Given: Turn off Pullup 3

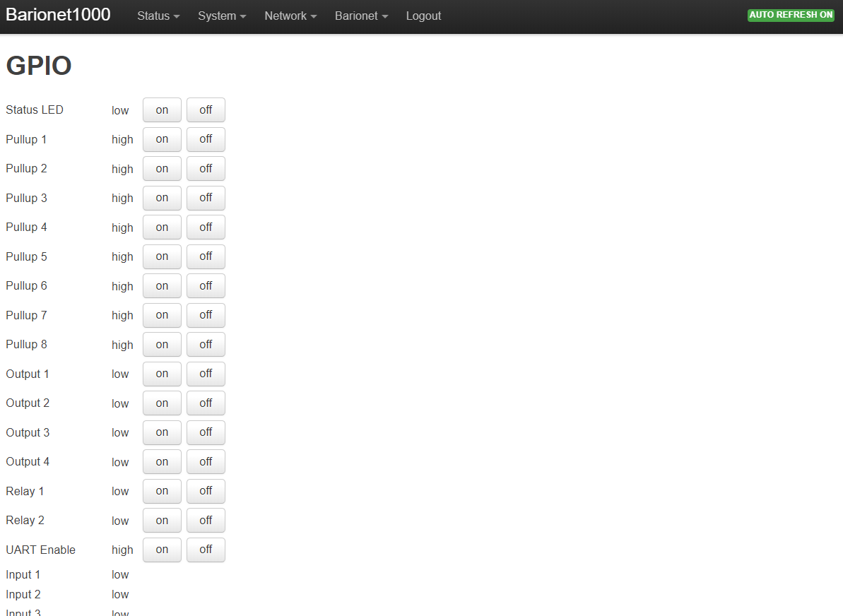Looking at the screenshot, I should point(206,198).
